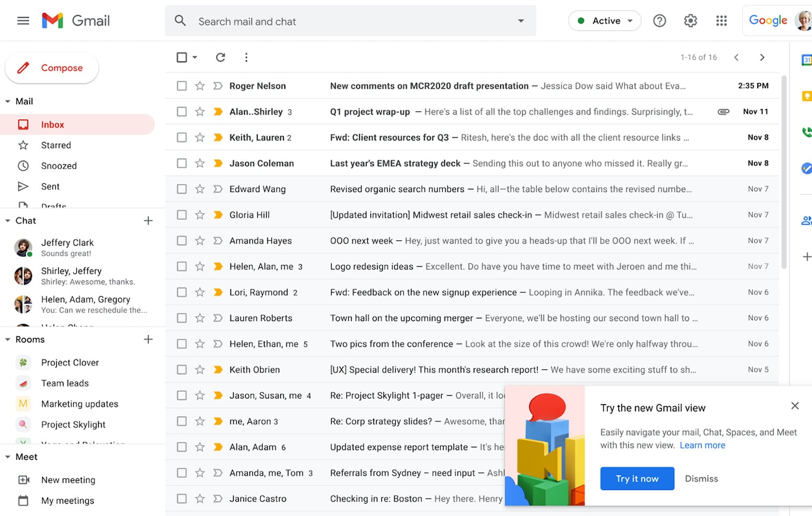
Task: Open the more options three-dot menu
Action: pos(246,58)
